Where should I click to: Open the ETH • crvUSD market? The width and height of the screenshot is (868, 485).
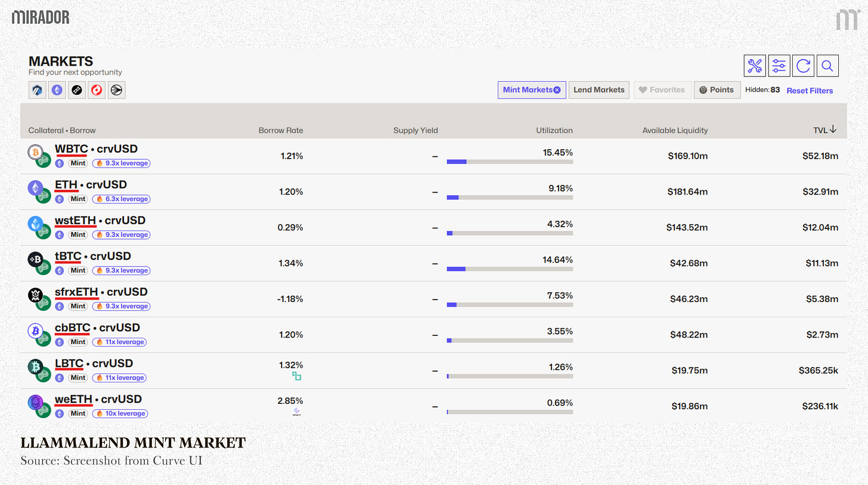click(91, 185)
